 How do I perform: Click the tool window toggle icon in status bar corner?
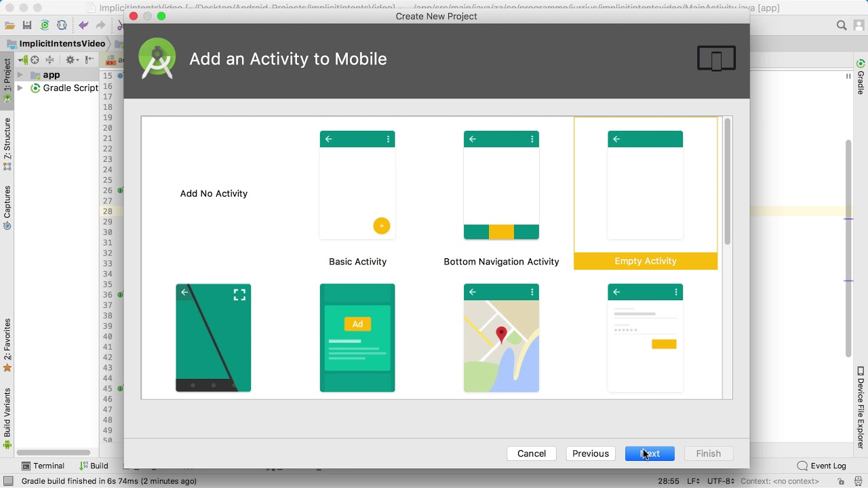[x=8, y=481]
